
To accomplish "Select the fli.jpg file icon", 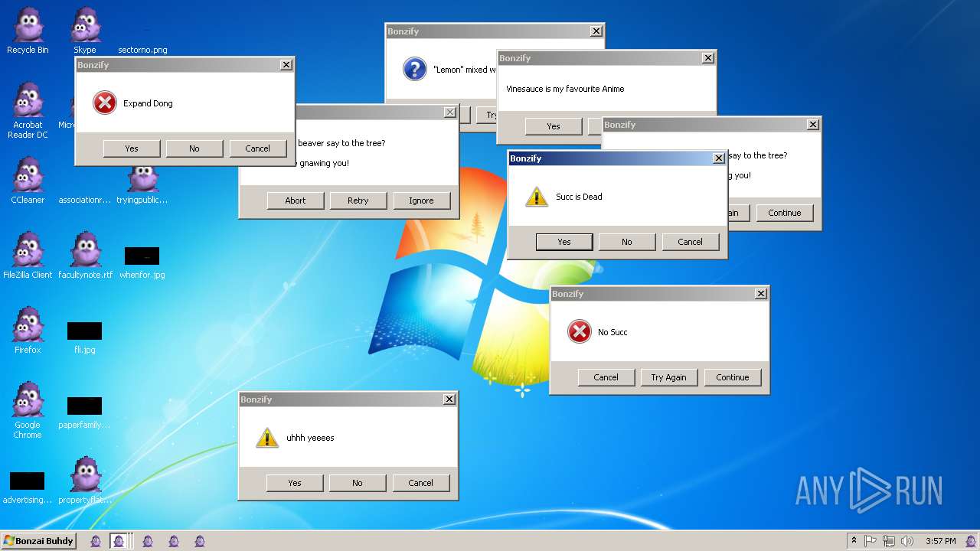I will (x=84, y=337).
